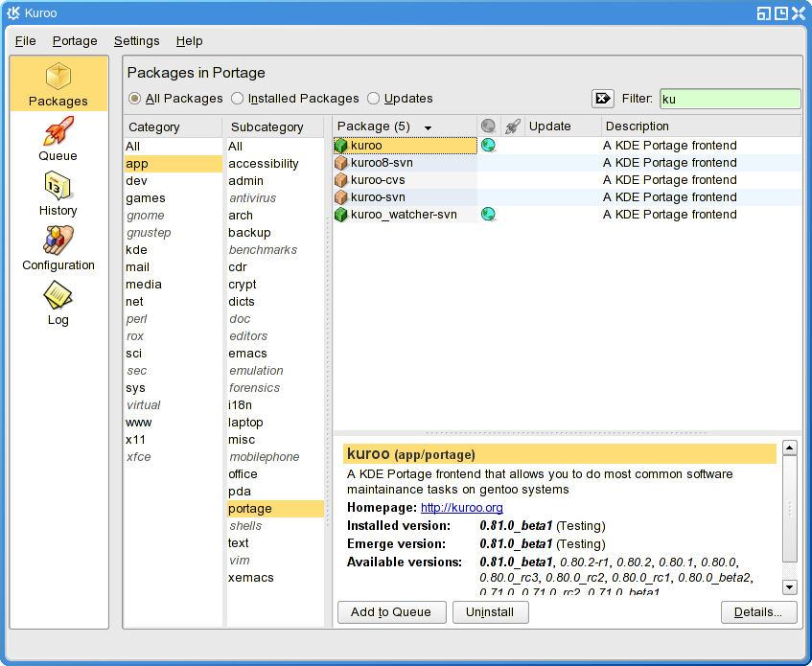This screenshot has width=812, height=666.
Task: Click the package info scrollbar thumb
Action: click(789, 509)
